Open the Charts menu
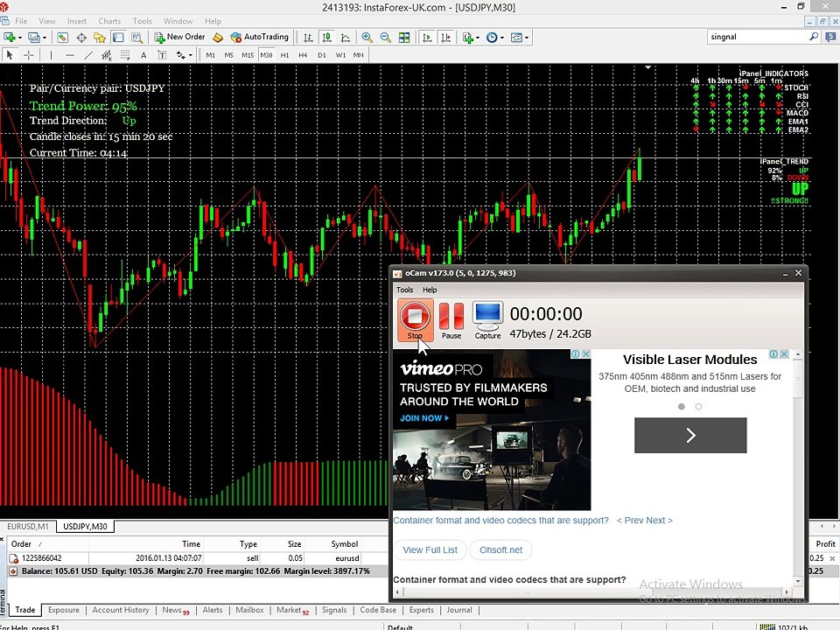840x630 pixels. [x=109, y=21]
